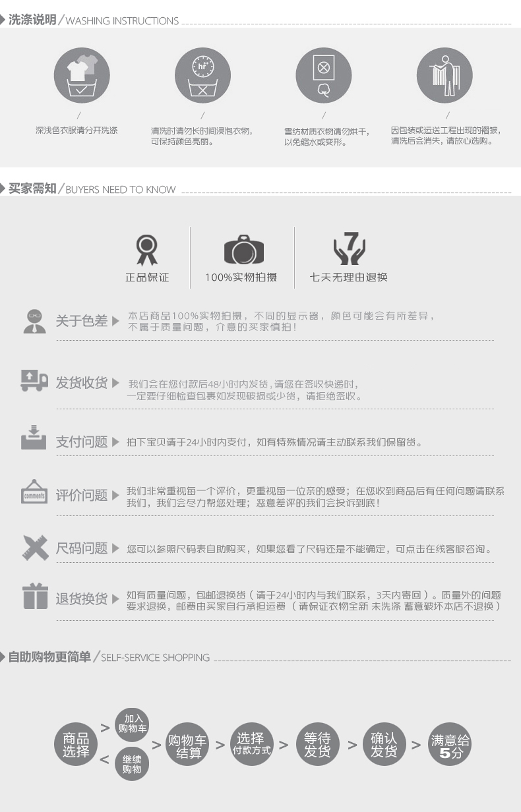Click the 商品选择 step circle

pyautogui.click(x=76, y=744)
